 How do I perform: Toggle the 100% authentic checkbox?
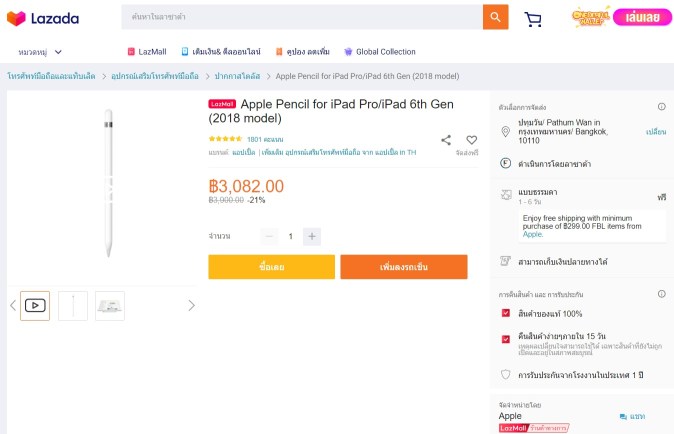click(506, 313)
